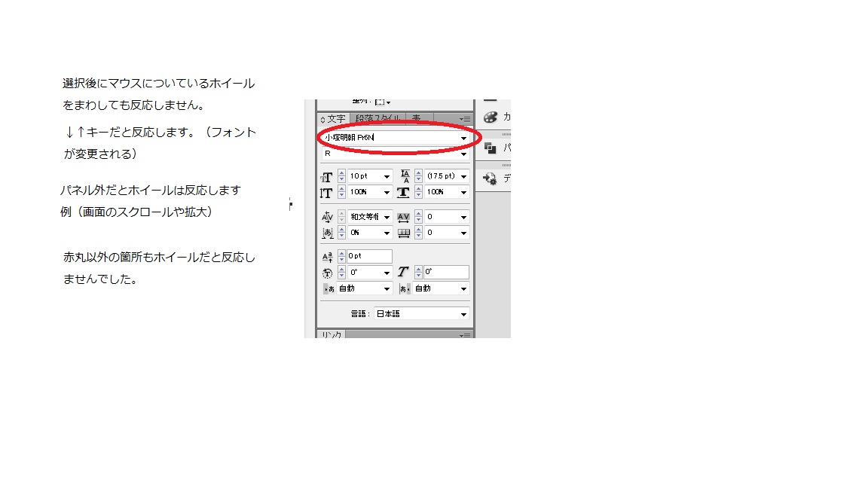The height and width of the screenshot is (488, 868).
Task: Open the リンク panel flyout menu
Action: point(465,335)
